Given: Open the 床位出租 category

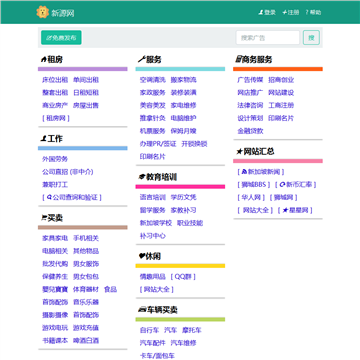Looking at the screenshot, I should pos(55,80).
